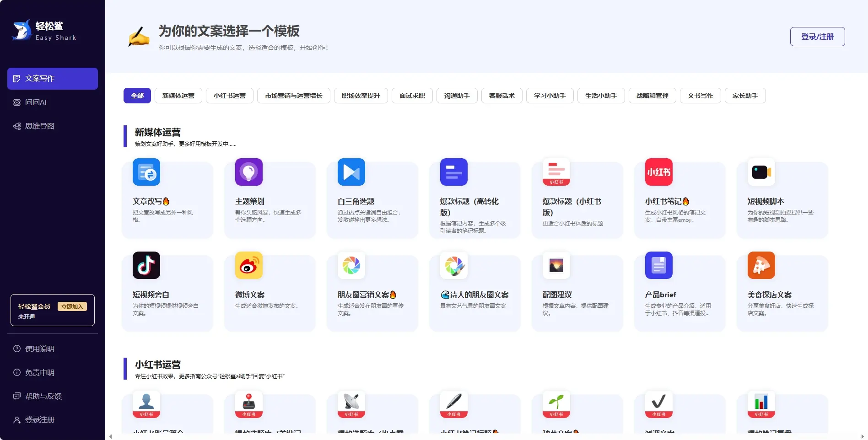Screen dimensions: 868x440
Task: Click the 立即加入 membership button
Action: [x=72, y=306]
